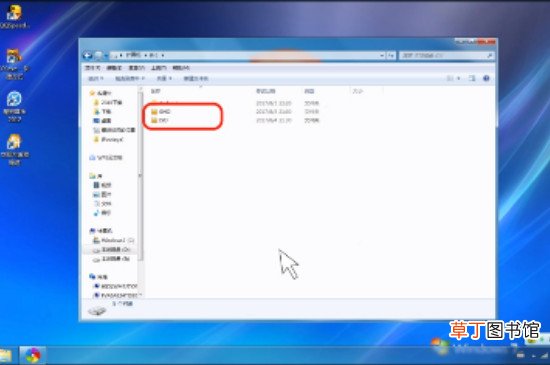Screen dimensions: 550x365
Task: Open the colorful browser icon on taskbar
Action: coord(32,355)
